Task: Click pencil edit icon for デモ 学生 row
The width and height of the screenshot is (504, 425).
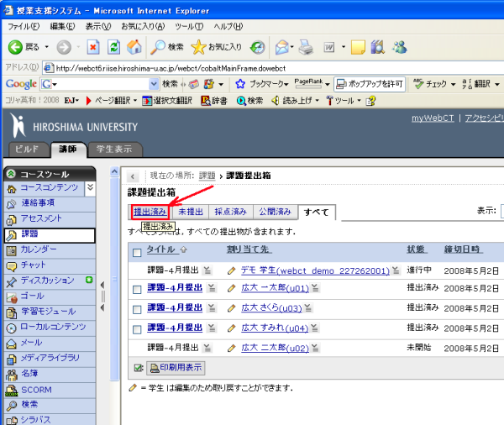Action: point(231,271)
